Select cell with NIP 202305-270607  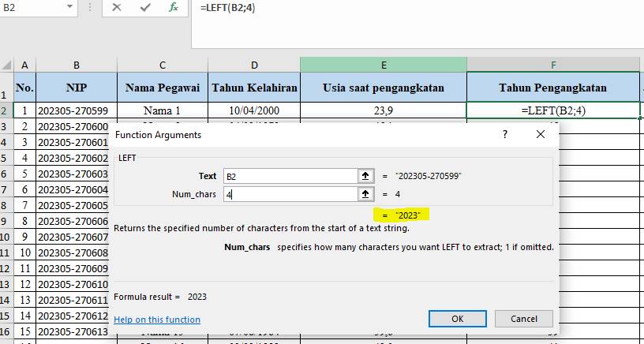tap(73, 237)
